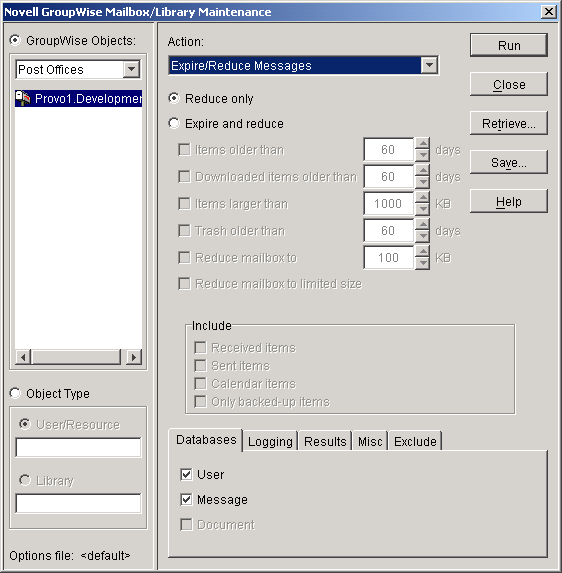Image resolution: width=562 pixels, height=573 pixels.
Task: Check Reduce mailbox to limited size
Action: pyautogui.click(x=184, y=284)
